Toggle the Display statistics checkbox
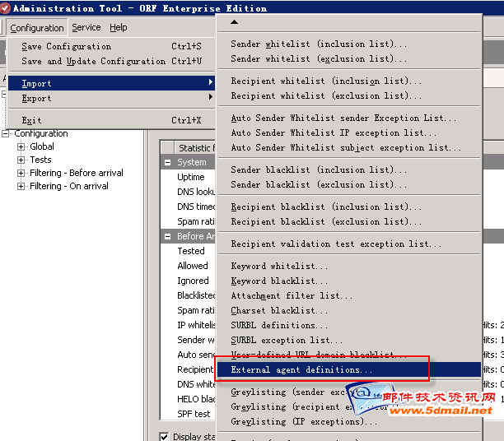 [164, 437]
